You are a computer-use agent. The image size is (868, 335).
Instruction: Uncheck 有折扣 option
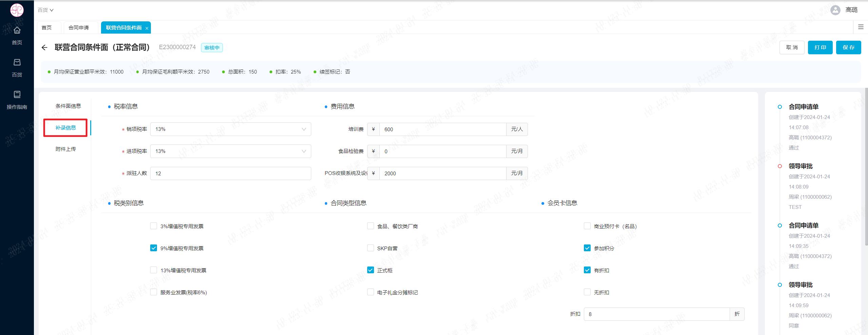click(587, 270)
